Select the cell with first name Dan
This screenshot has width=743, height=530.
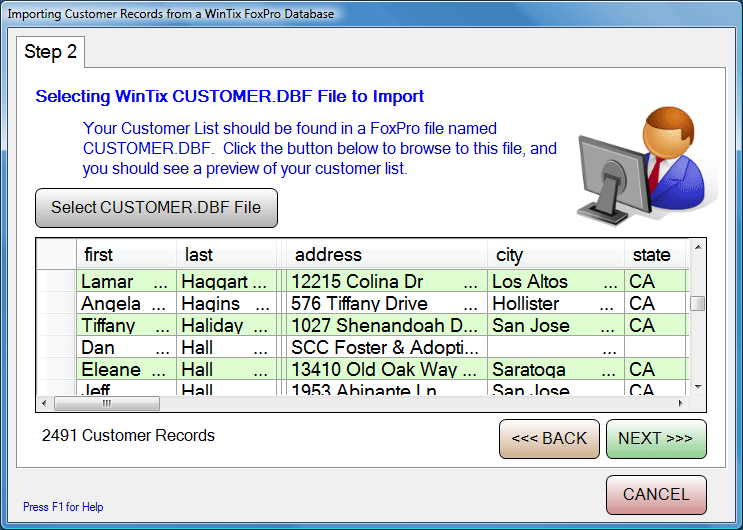pyautogui.click(x=126, y=347)
